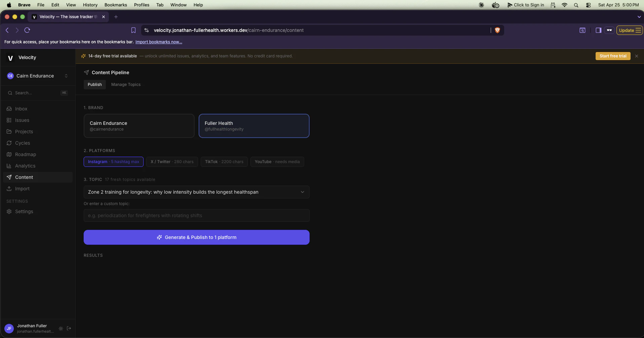Open Cycles in the sidebar

pos(22,143)
